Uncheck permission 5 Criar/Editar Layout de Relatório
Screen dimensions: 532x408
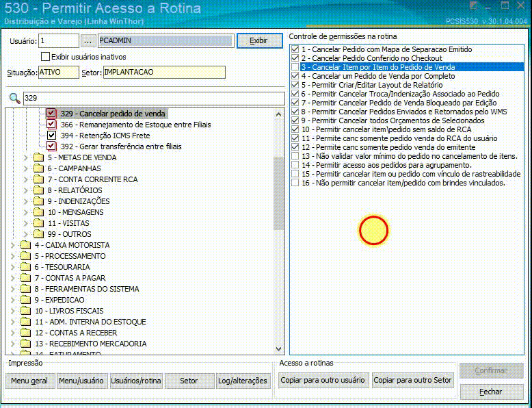coord(295,85)
